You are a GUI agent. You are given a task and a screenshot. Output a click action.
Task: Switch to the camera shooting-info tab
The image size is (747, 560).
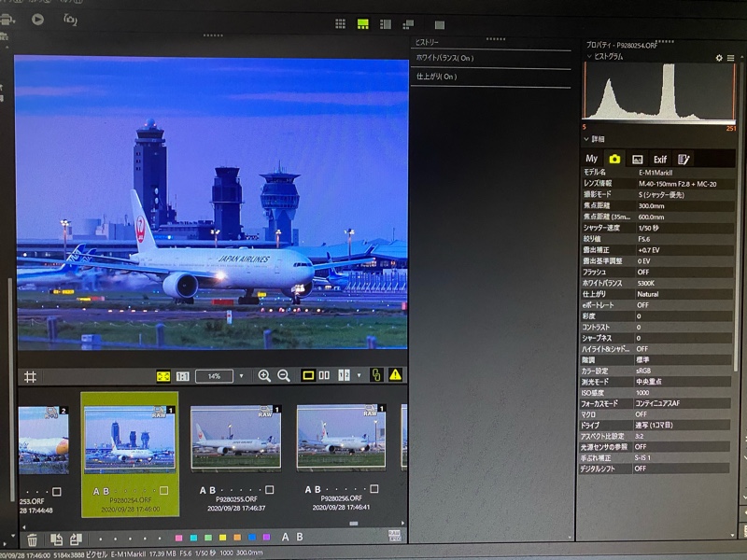point(614,159)
